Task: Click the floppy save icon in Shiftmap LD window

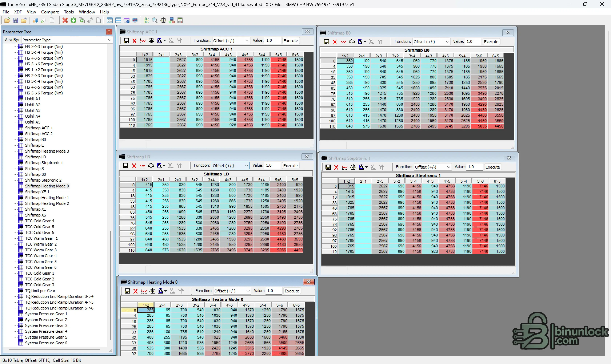Action: [x=126, y=166]
